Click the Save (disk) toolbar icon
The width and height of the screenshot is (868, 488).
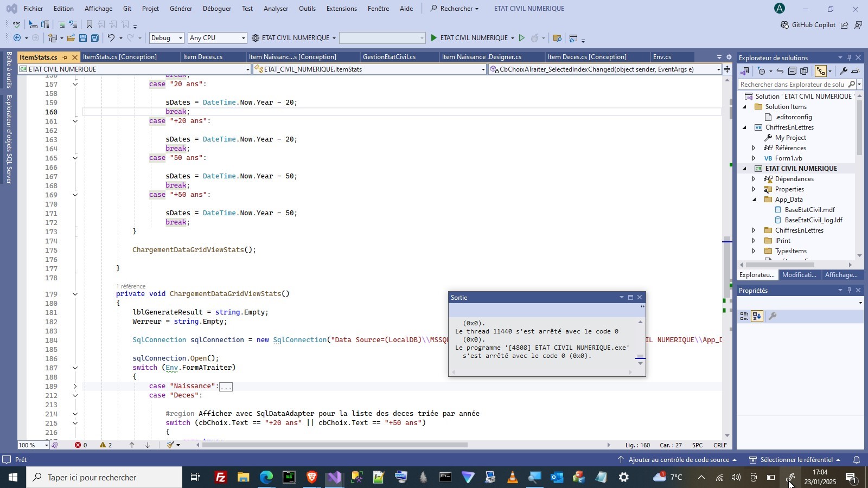[82, 38]
